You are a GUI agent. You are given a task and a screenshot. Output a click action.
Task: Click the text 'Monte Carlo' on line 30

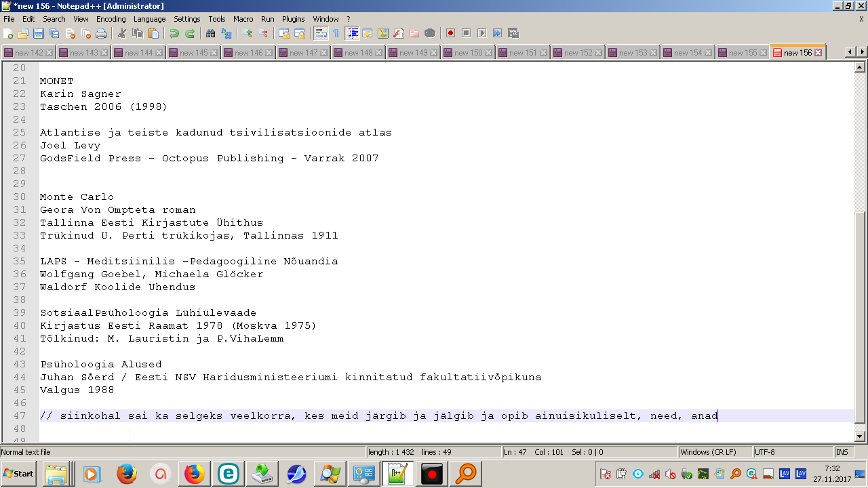[77, 197]
